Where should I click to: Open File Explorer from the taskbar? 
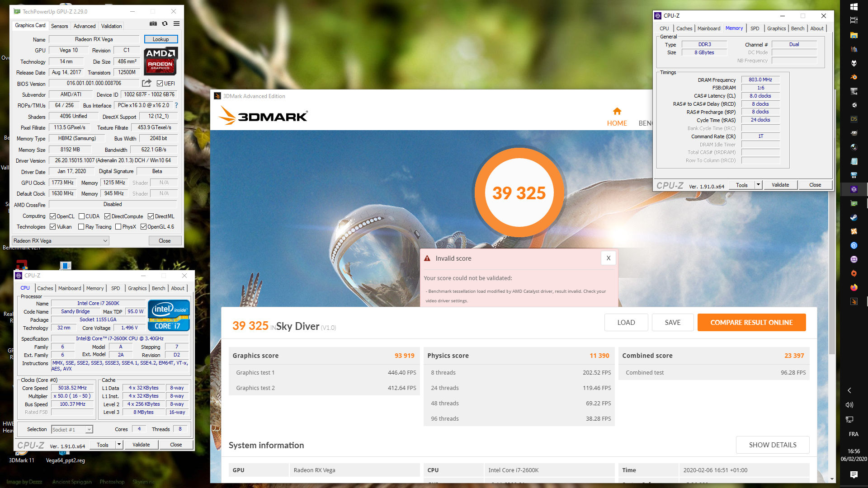(x=854, y=35)
